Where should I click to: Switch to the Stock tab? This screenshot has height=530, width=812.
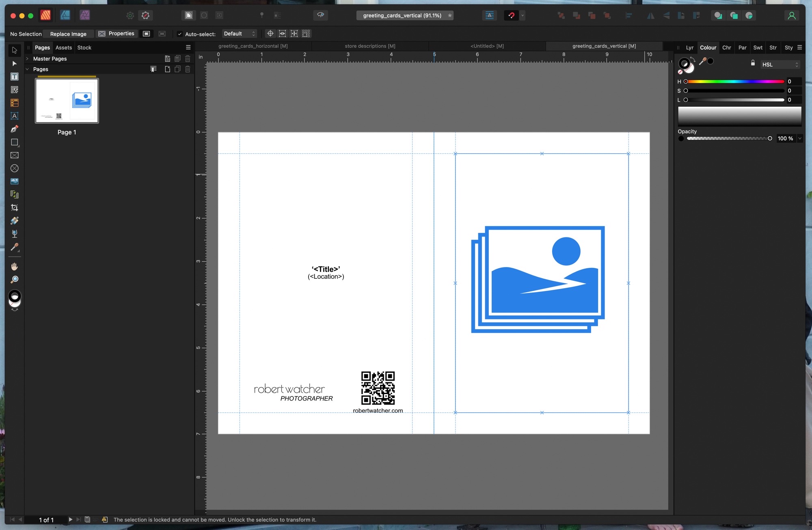pyautogui.click(x=84, y=47)
